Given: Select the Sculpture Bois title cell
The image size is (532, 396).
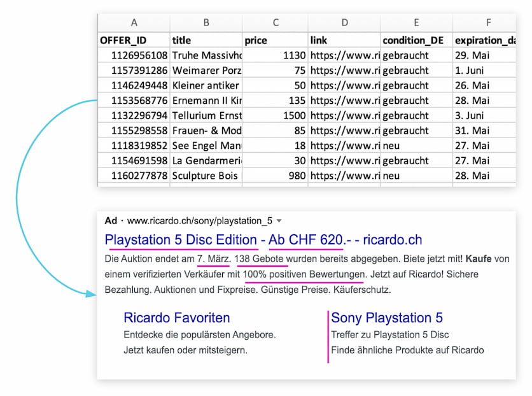Looking at the screenshot, I should point(206,176).
